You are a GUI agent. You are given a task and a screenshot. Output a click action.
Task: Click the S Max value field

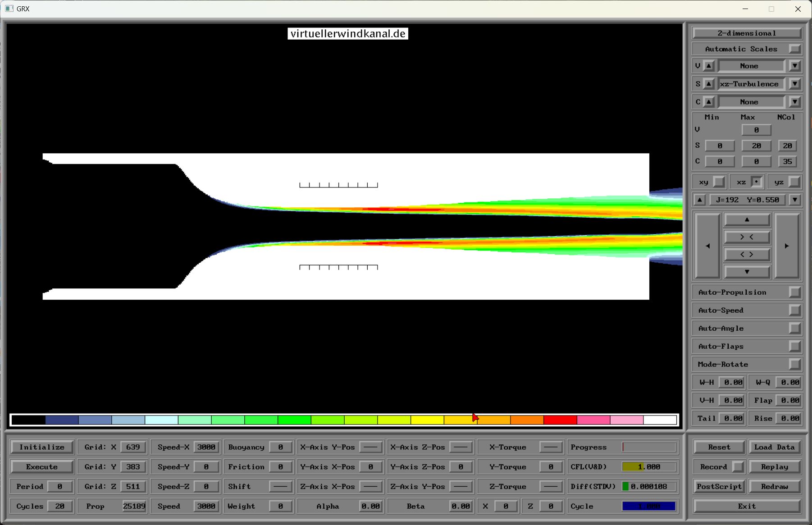pyautogui.click(x=757, y=146)
